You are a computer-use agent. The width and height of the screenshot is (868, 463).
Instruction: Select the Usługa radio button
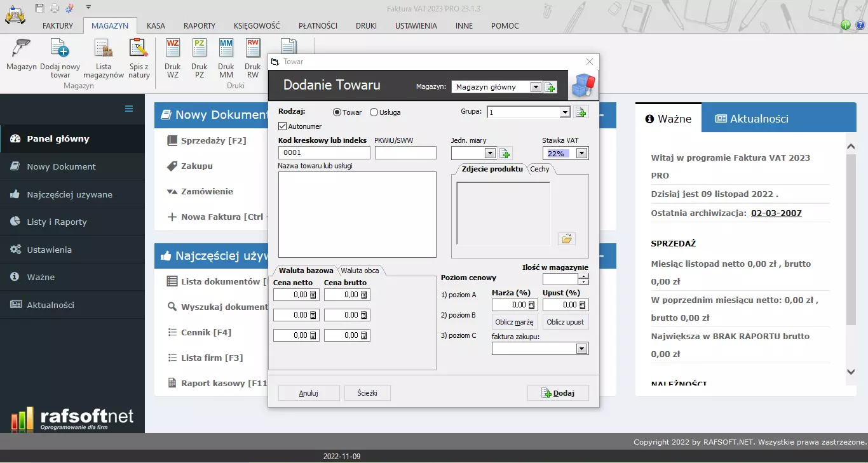tap(374, 112)
